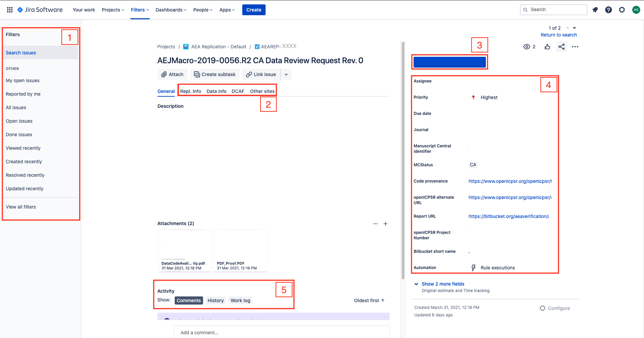Go to the previous issue arrow
The image size is (644, 338).
(568, 28)
